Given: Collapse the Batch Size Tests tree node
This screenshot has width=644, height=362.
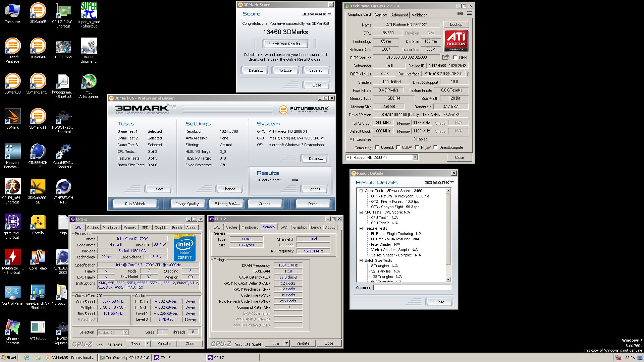Looking at the screenshot, I should (x=361, y=260).
